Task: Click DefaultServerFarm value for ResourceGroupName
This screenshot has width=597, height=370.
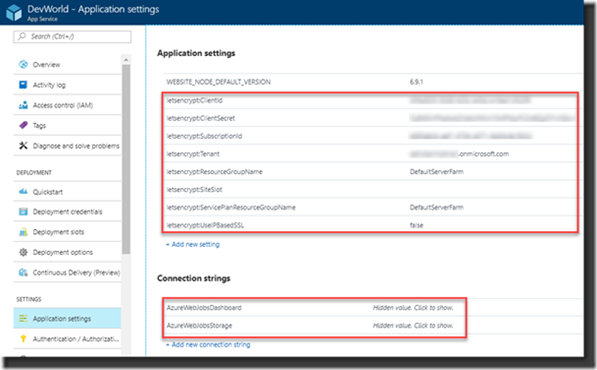Action: pyautogui.click(x=437, y=172)
